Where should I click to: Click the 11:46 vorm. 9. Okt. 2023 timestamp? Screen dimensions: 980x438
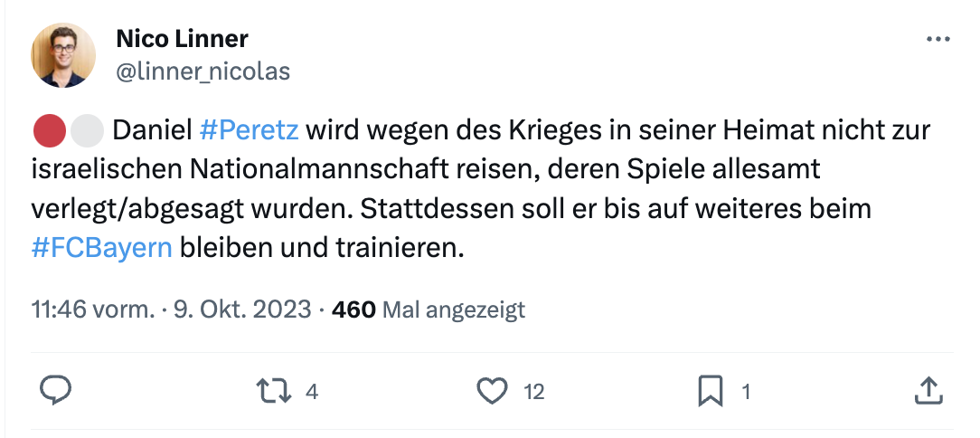point(171,310)
